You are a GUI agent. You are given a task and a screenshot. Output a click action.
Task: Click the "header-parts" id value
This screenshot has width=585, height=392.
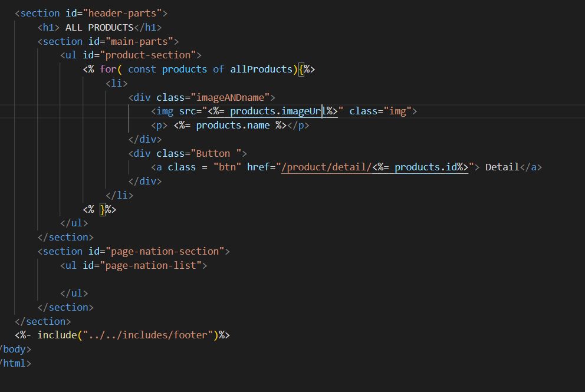click(123, 14)
